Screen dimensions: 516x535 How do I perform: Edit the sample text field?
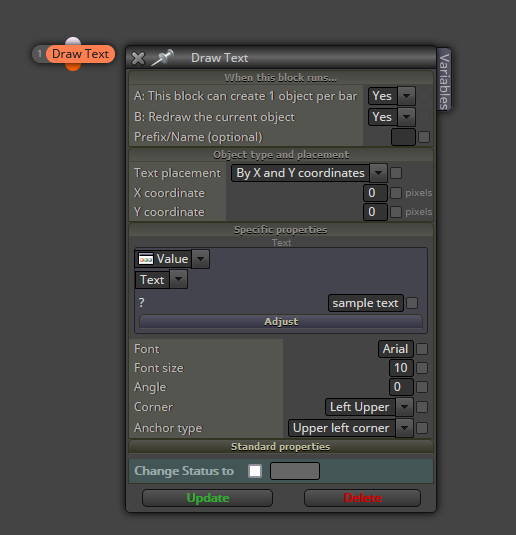click(366, 303)
